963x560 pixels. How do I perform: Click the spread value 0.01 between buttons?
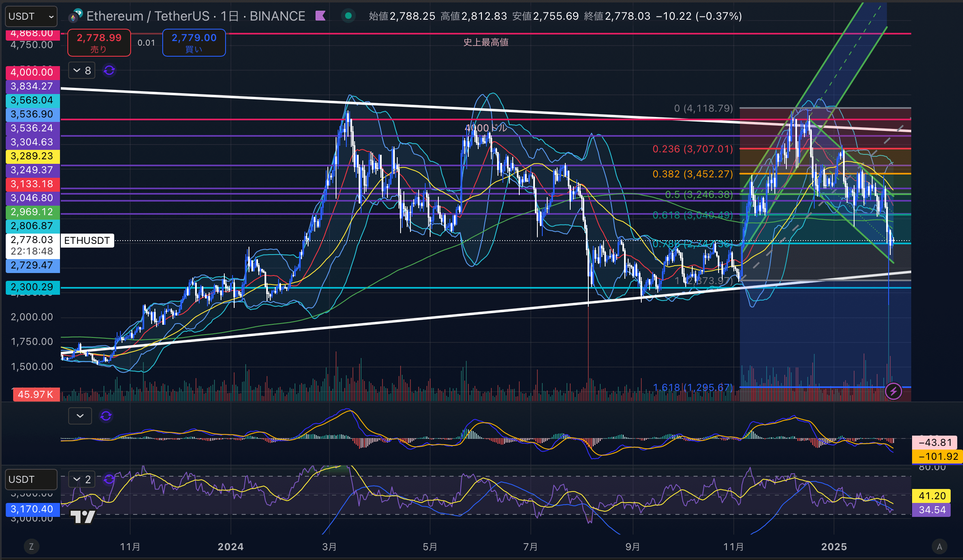pos(146,43)
